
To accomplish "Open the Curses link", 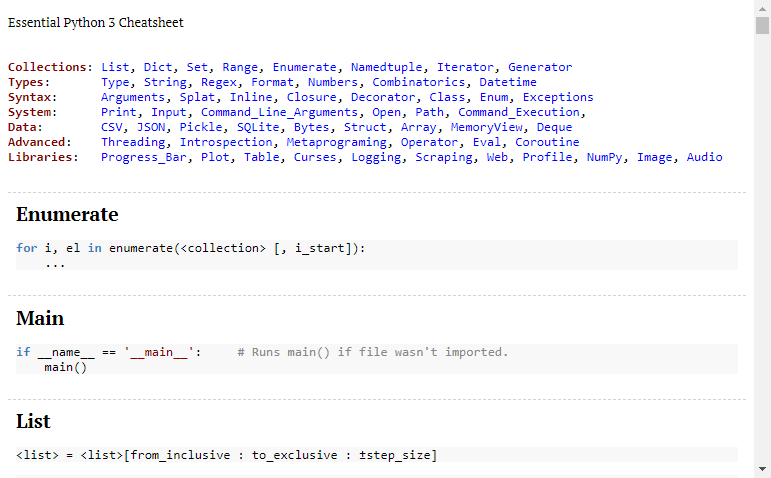I will tap(315, 157).
